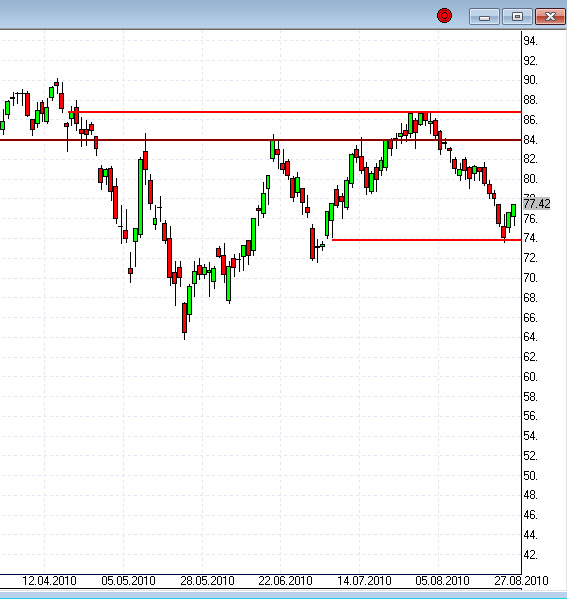Click the price axis label 58
This screenshot has width=567, height=599.
(x=530, y=397)
